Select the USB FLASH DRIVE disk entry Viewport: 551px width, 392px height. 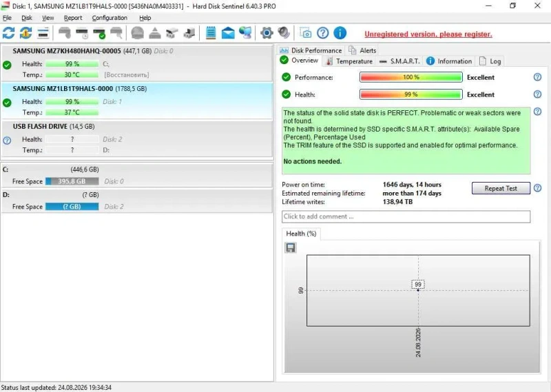click(137, 139)
